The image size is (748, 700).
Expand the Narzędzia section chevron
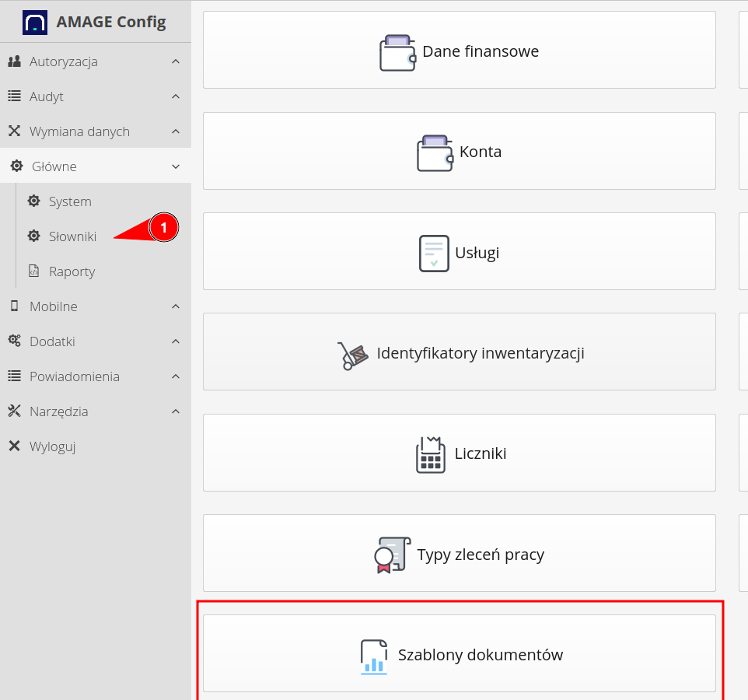pyautogui.click(x=176, y=411)
